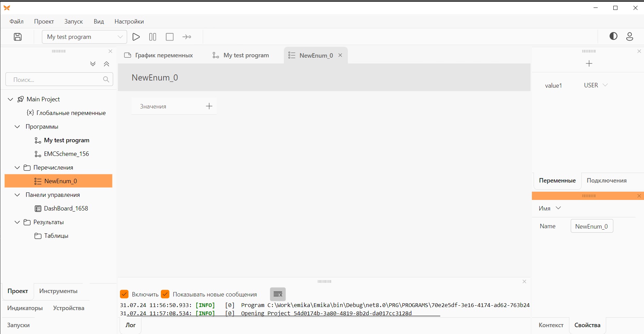Switch to Контекст tab
The height and width of the screenshot is (334, 644).
point(551,325)
